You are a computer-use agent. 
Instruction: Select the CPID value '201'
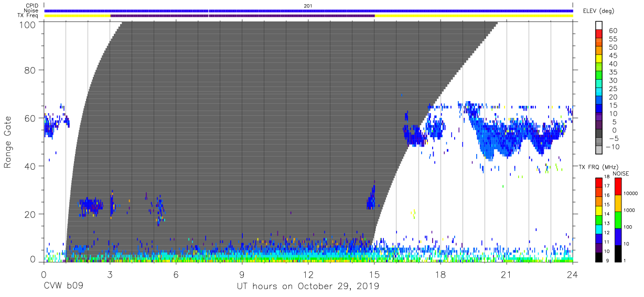pyautogui.click(x=308, y=6)
